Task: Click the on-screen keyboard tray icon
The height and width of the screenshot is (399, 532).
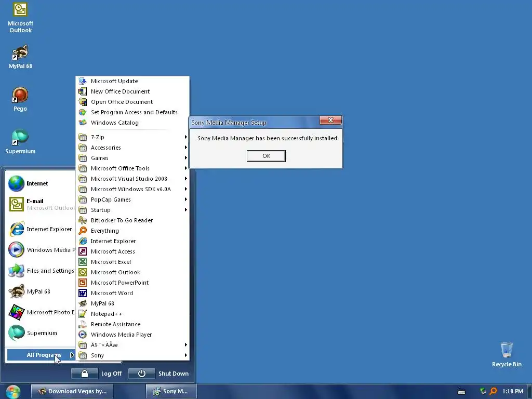Action: [461, 392]
